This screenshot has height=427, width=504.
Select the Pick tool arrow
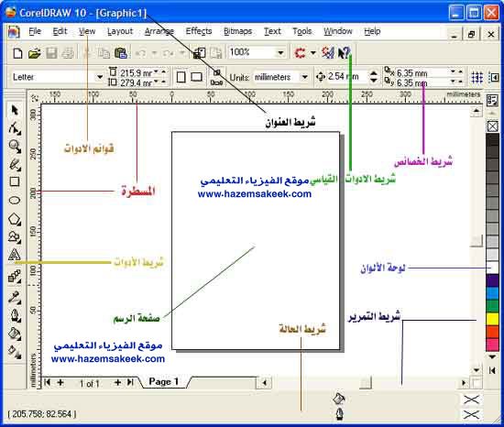[15, 110]
